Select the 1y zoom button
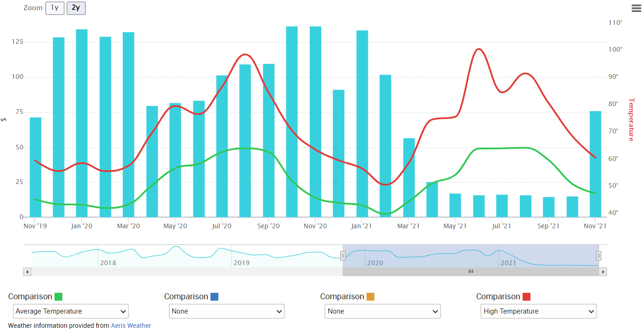This screenshot has height=332, width=644. pyautogui.click(x=54, y=8)
